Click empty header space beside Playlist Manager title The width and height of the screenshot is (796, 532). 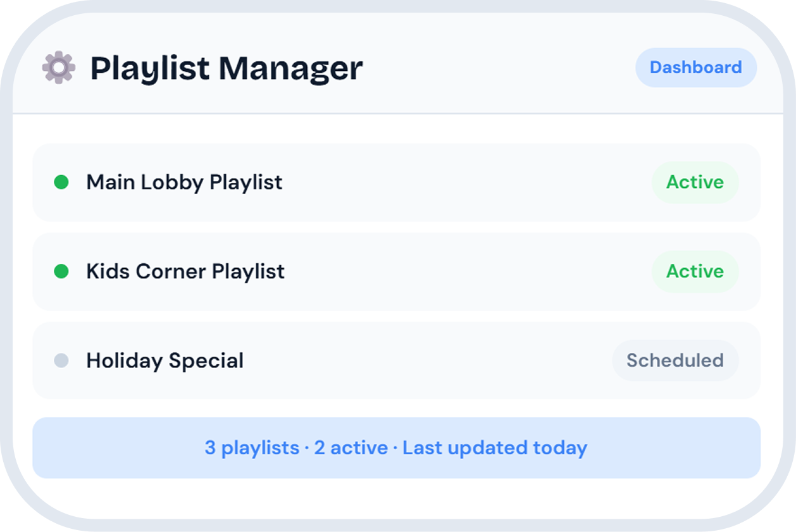point(500,68)
